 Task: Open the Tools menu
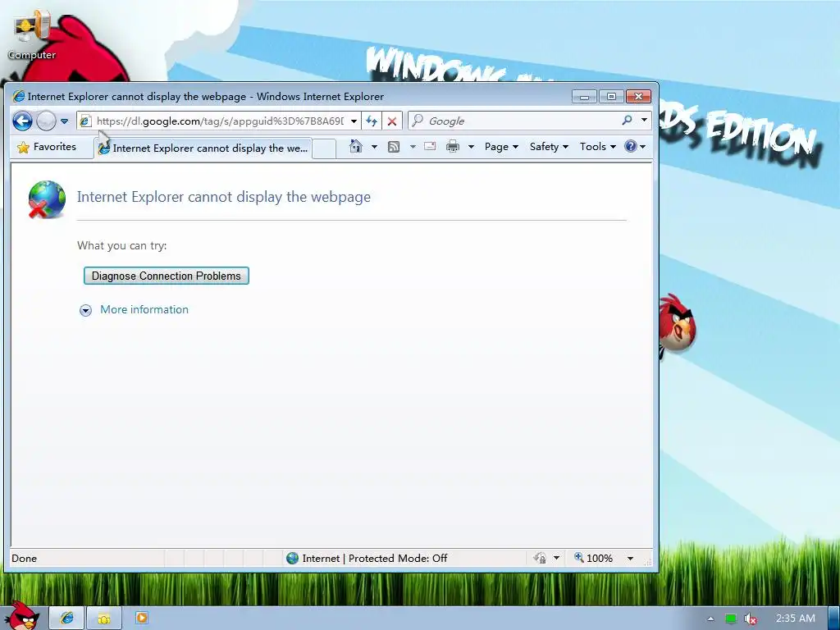click(598, 147)
